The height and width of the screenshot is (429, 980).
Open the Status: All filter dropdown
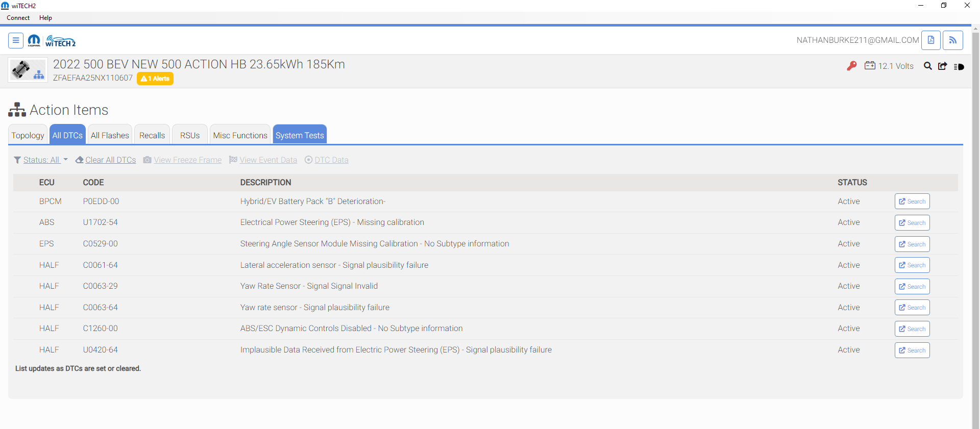[41, 160]
